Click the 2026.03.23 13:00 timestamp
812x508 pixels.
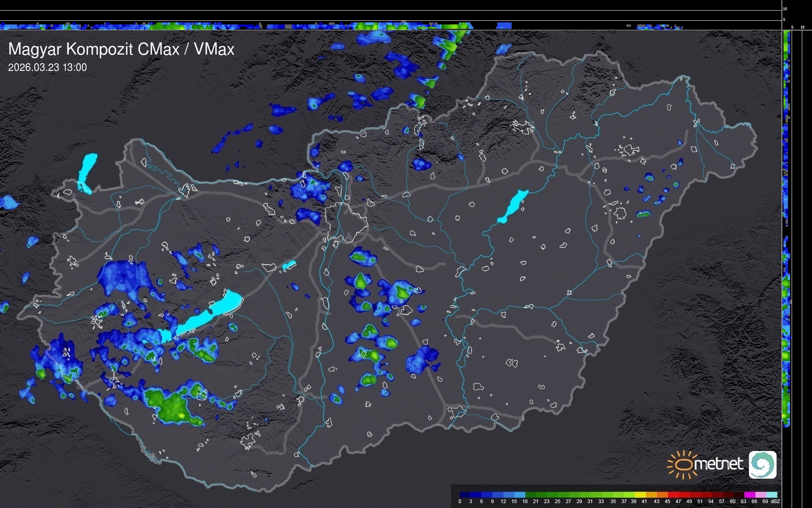pos(47,68)
